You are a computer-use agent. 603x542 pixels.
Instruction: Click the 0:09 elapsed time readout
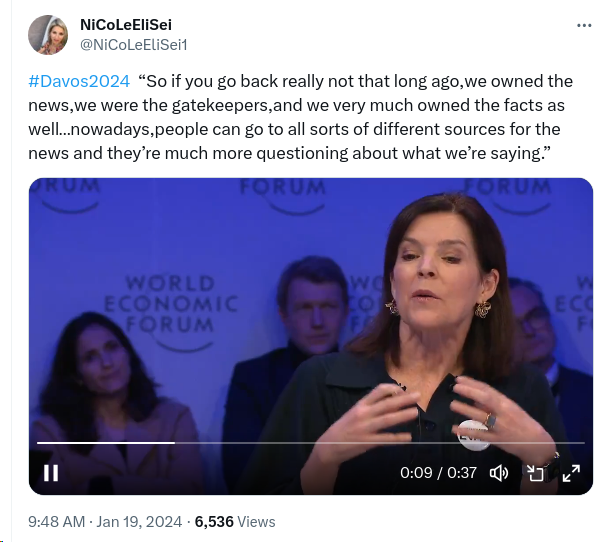coord(415,473)
